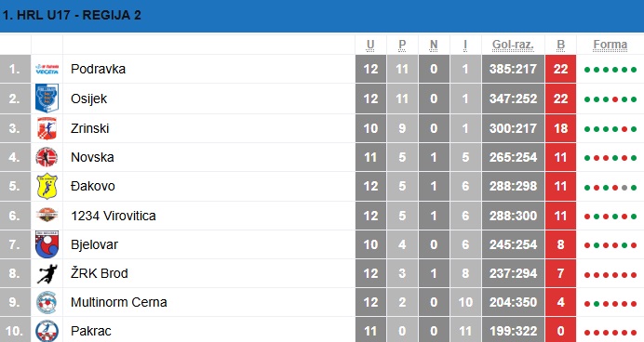The height and width of the screenshot is (342, 644).
Task: Sort by the Gol-raz. column header
Action: [513, 45]
